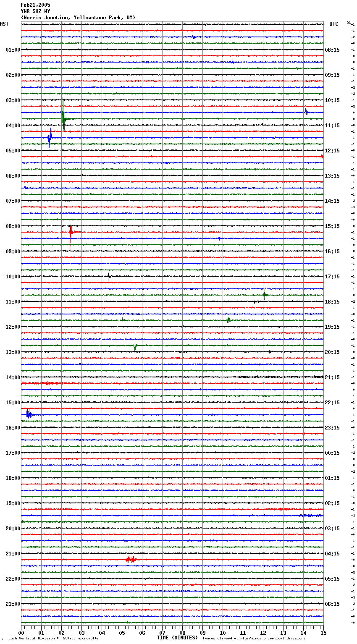Click the 10:15 UTC time label
The image size is (357, 644).
click(332, 100)
